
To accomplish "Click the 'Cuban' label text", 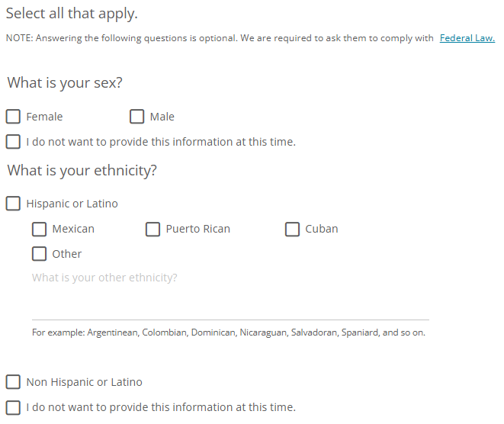I will [321, 229].
